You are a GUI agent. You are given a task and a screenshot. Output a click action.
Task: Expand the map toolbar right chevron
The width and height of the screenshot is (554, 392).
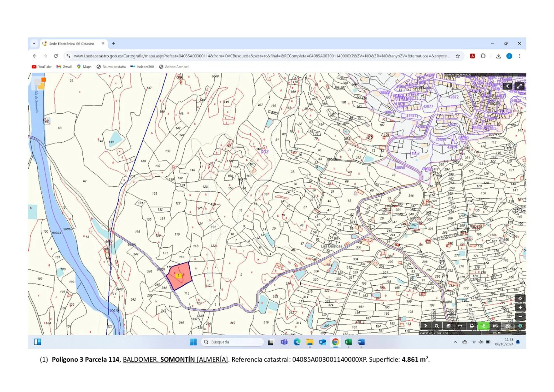pos(425,326)
